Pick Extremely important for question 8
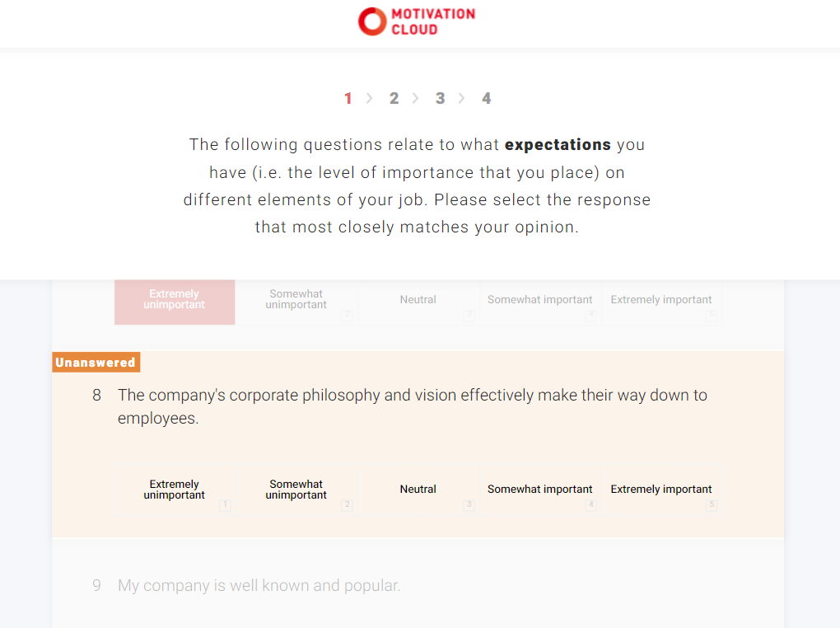840x628 pixels. coord(661,490)
